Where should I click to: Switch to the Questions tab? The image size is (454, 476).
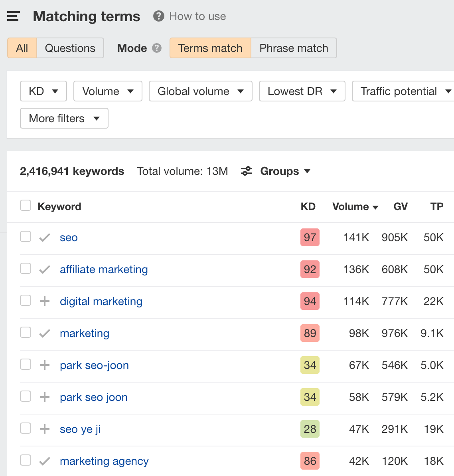pos(70,48)
